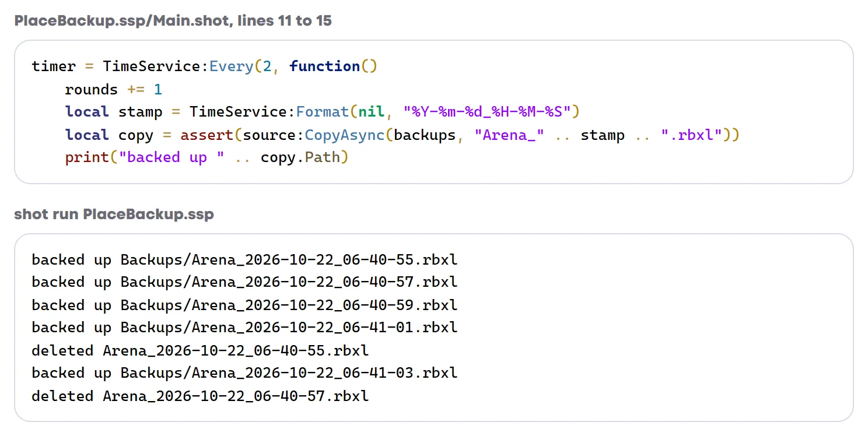Click "copy.Path" in the print statement
The width and height of the screenshot is (868, 436).
(300, 158)
